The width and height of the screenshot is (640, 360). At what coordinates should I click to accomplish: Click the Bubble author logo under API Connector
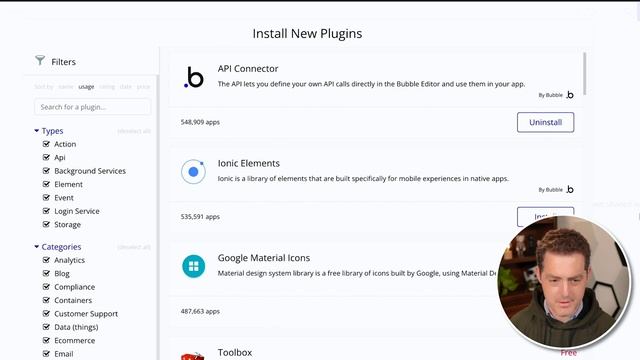570,95
